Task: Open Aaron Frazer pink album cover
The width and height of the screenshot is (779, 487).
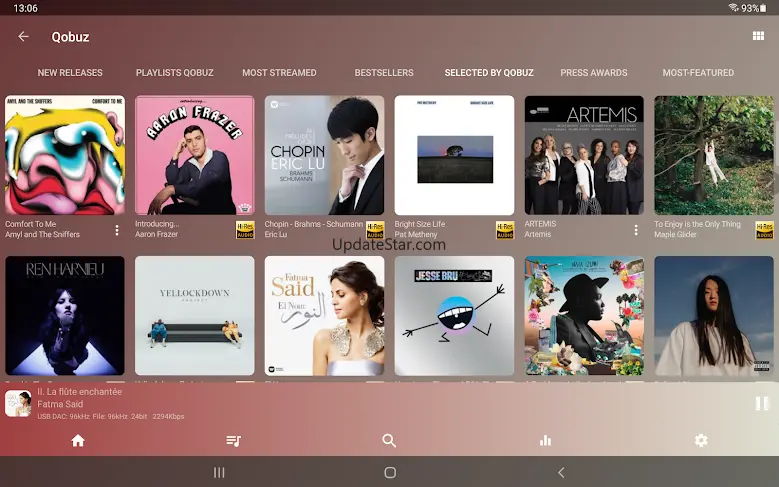Action: point(195,155)
